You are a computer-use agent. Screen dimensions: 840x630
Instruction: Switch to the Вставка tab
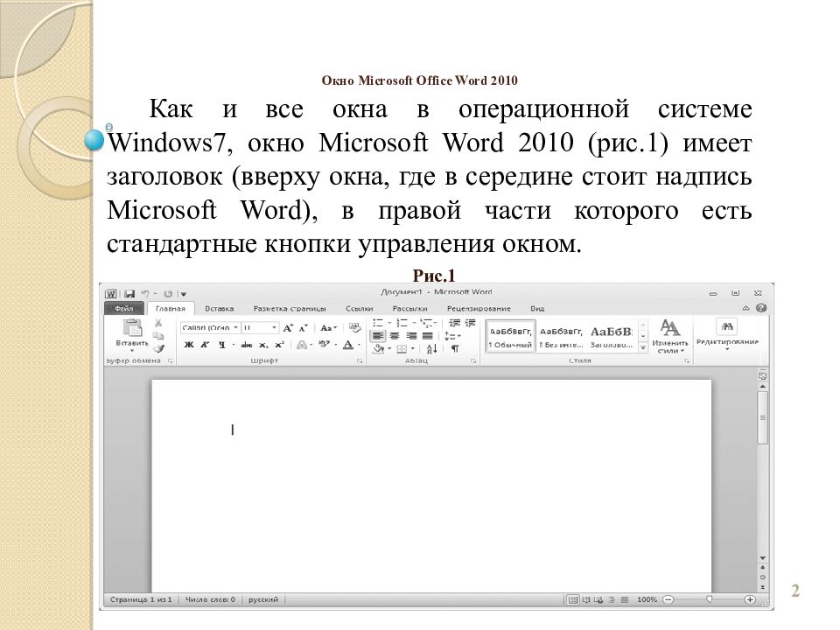[x=219, y=309]
